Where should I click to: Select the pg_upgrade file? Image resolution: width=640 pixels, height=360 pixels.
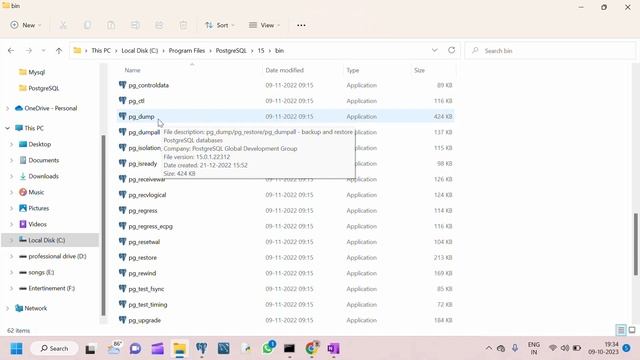[x=286, y=320]
